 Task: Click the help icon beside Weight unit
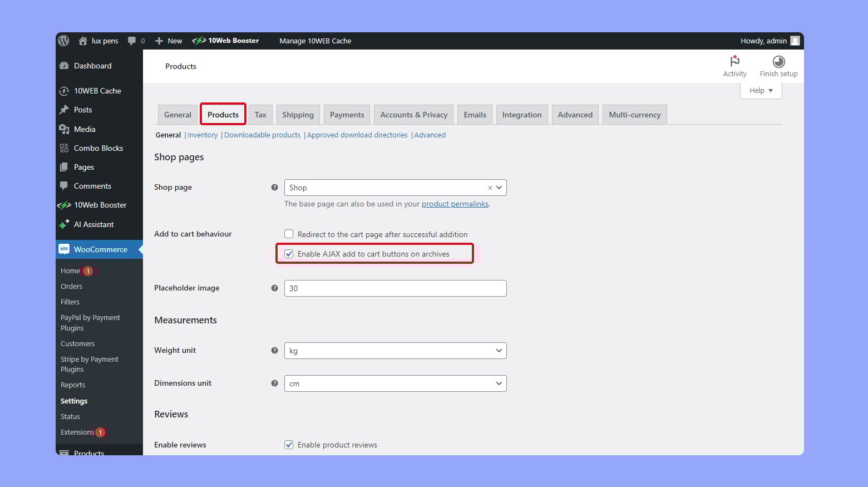coord(274,351)
